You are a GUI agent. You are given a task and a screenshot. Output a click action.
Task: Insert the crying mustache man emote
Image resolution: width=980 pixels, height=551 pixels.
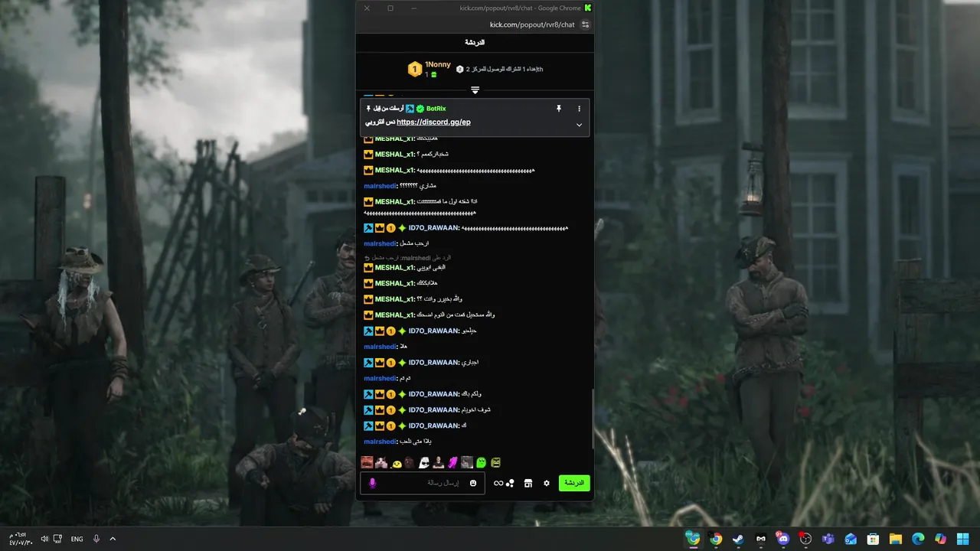coord(367,462)
